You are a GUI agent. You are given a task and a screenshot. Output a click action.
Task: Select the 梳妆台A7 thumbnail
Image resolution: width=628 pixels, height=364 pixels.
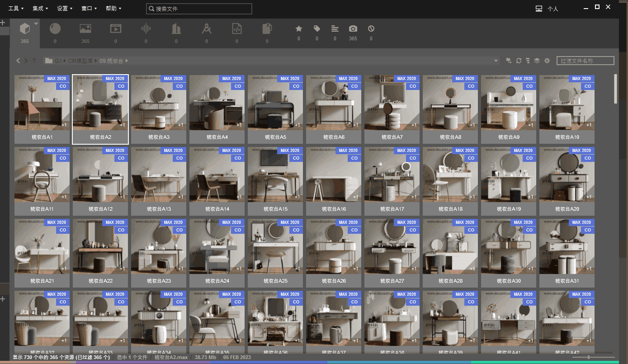click(392, 103)
